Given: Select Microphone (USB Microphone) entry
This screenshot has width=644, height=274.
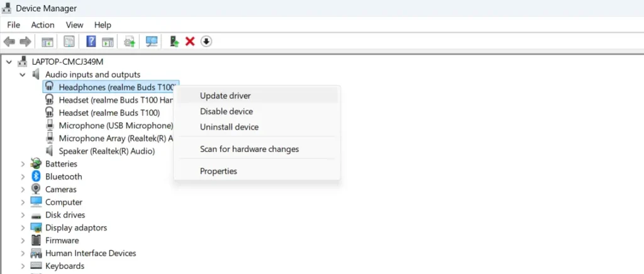Looking at the screenshot, I should point(116,126).
